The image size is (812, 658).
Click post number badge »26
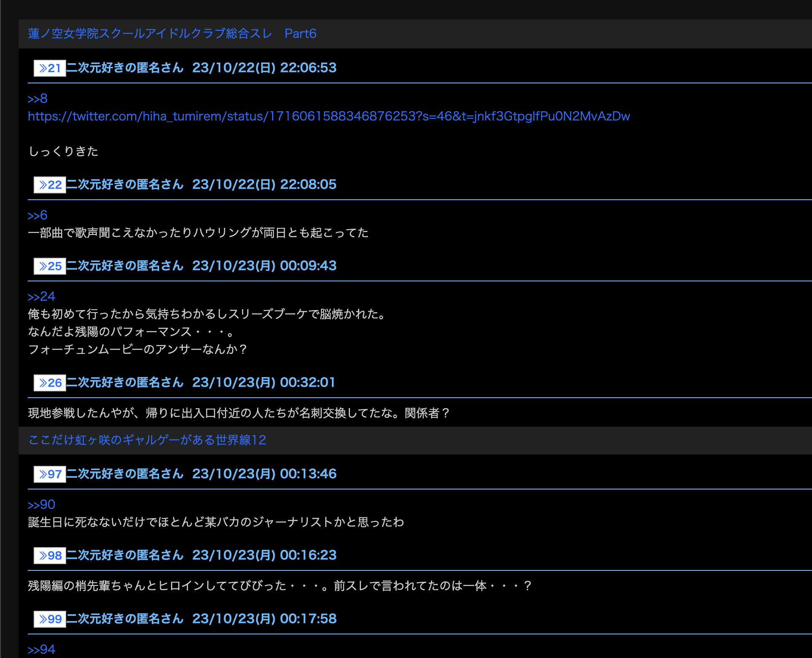pos(50,383)
